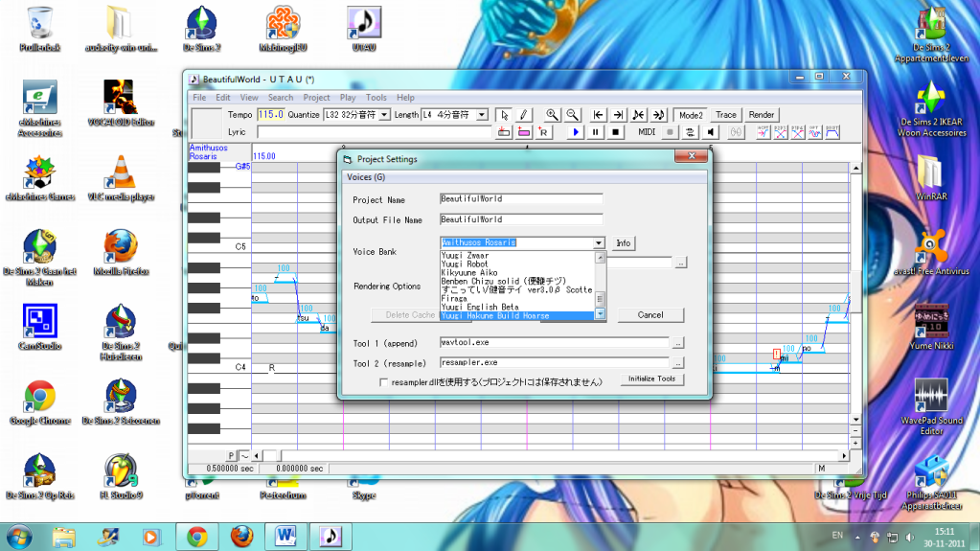Select Yuugi English Beta from voice list
980x551 pixels.
479,307
